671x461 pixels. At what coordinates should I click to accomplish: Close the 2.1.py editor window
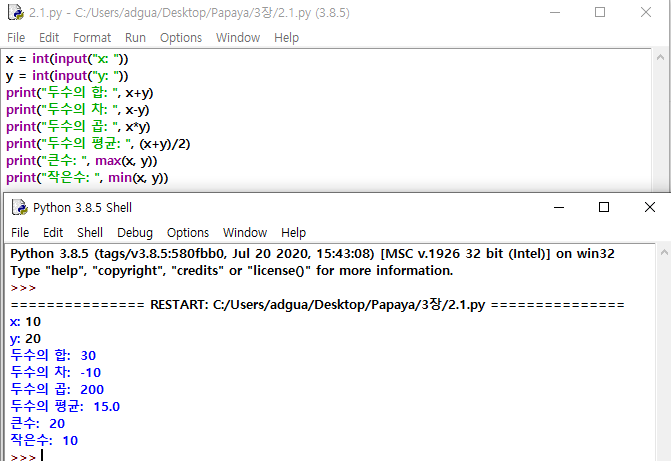click(x=646, y=12)
